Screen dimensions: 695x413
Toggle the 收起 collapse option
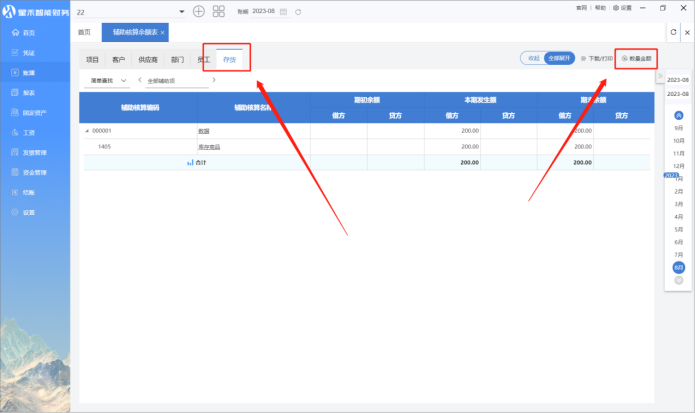point(533,59)
